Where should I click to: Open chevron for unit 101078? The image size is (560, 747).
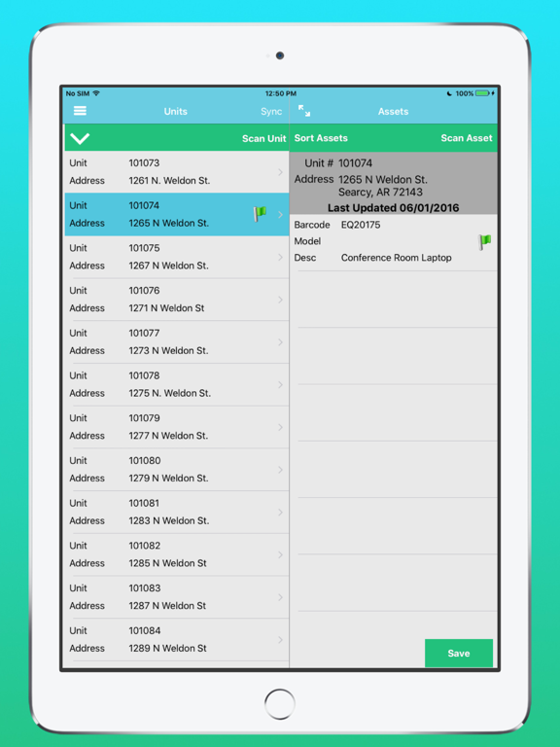(280, 384)
